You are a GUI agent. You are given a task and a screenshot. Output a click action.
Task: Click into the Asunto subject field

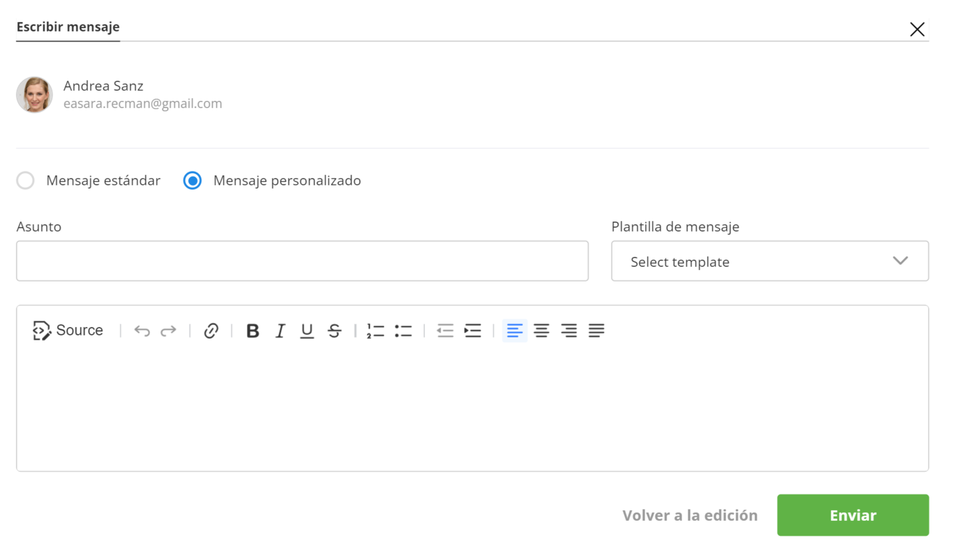[x=302, y=262]
